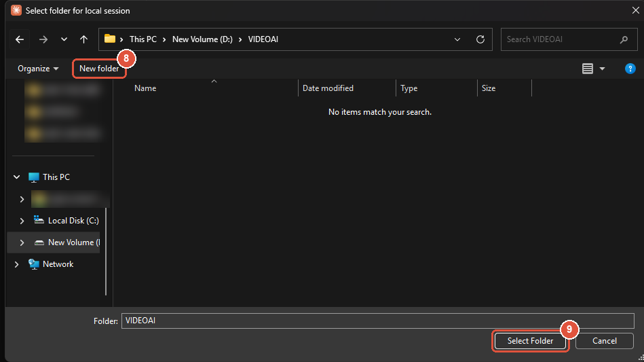Expand the Network tree node
Image resolution: width=644 pixels, height=362 pixels.
(16, 264)
